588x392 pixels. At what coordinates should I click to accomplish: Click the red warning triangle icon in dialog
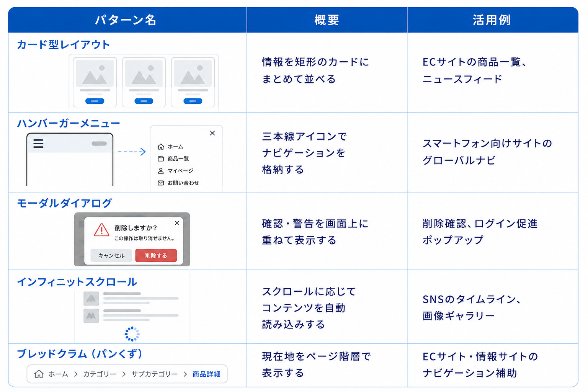click(x=101, y=230)
